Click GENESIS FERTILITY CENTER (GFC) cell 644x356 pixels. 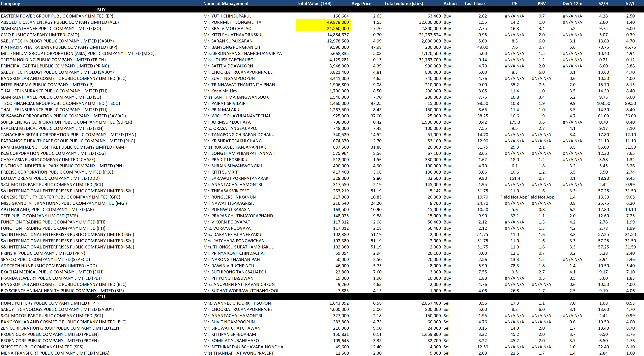[60, 197]
